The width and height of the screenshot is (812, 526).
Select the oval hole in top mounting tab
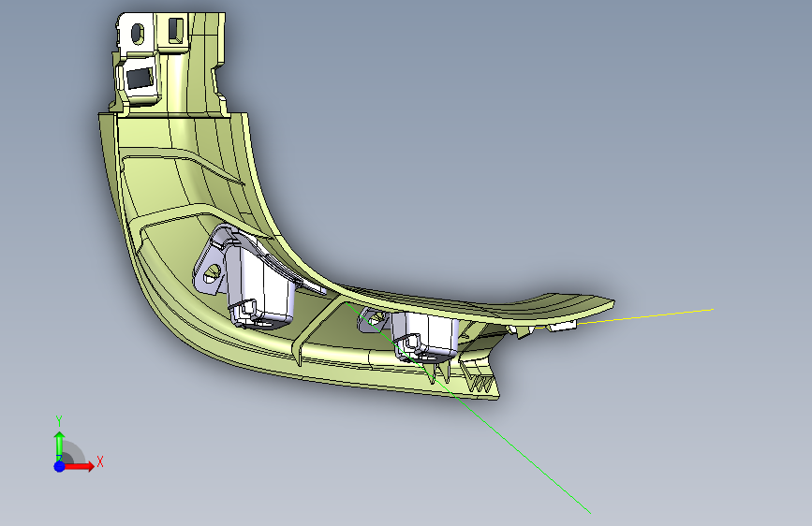[x=138, y=35]
